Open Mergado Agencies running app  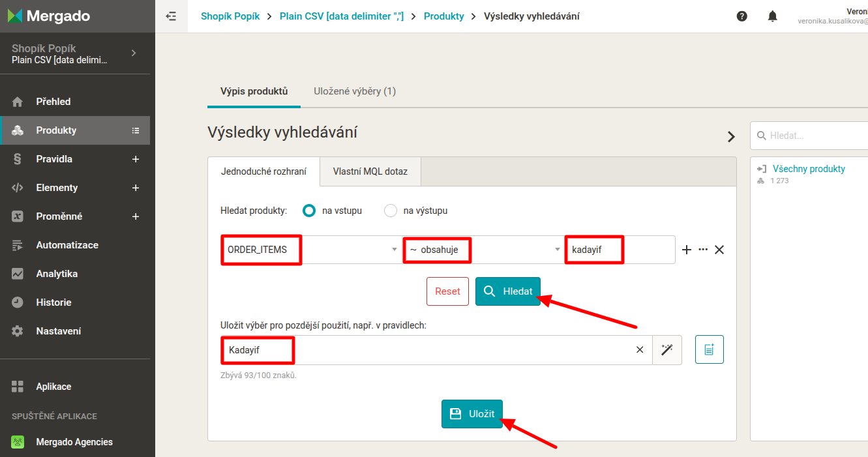point(75,442)
